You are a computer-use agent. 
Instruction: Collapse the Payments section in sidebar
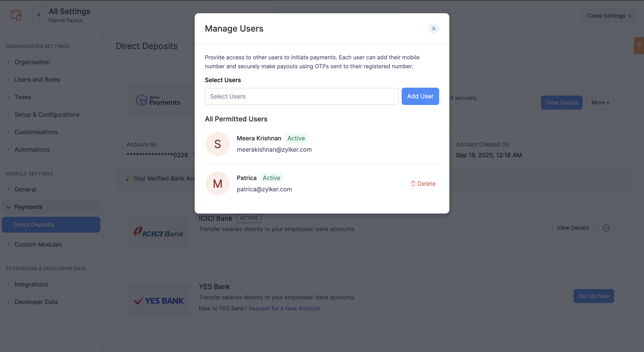click(x=28, y=207)
